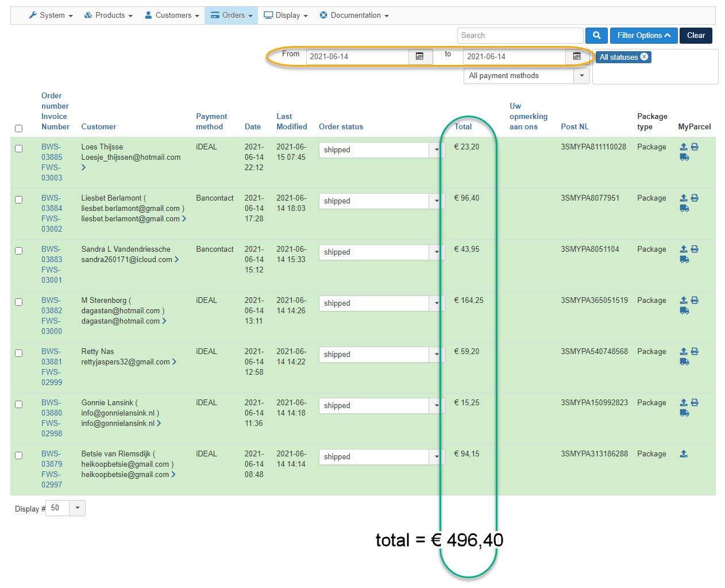Click the truck icon in Liesbet Berlamont's row
Viewport: 725px width, 588px height.
pyautogui.click(x=684, y=208)
